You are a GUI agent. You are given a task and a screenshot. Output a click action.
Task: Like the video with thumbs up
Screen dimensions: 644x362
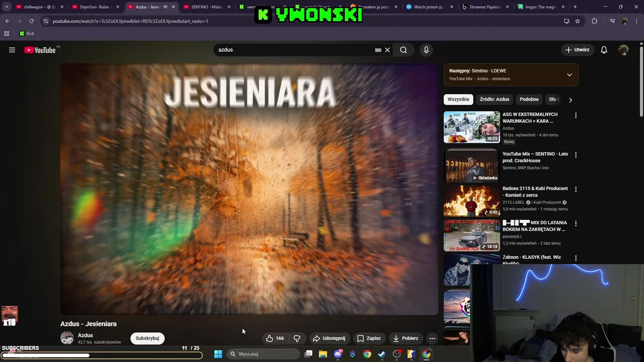[x=275, y=338]
